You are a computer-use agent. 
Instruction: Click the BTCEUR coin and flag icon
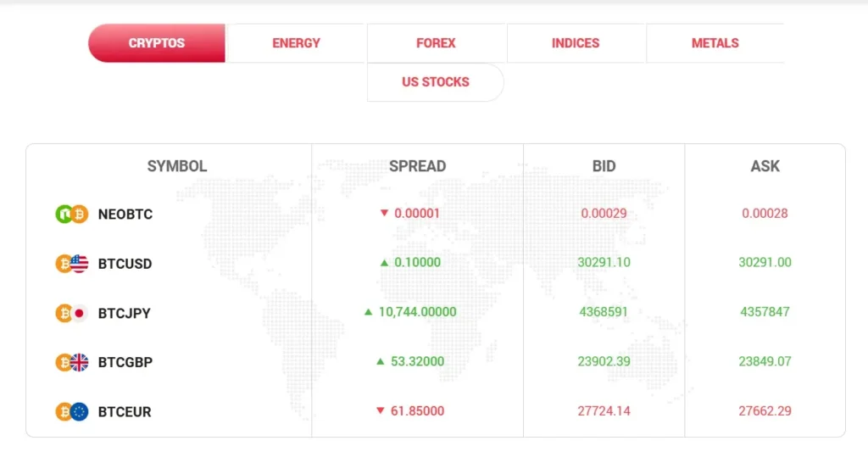(x=72, y=412)
